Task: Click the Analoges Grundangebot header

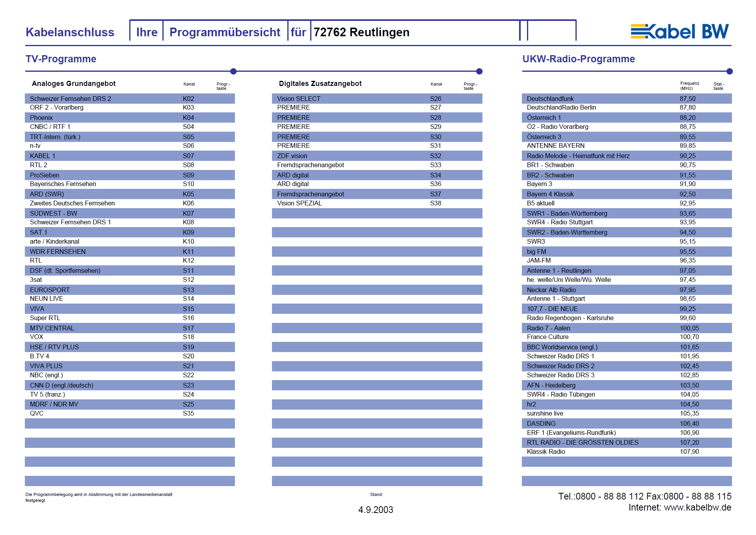Action: pos(74,84)
